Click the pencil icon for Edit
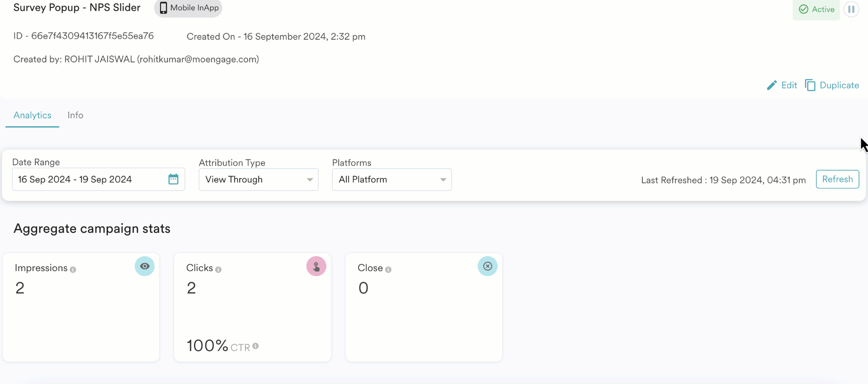Screen dimensions: 868x384 772,85
